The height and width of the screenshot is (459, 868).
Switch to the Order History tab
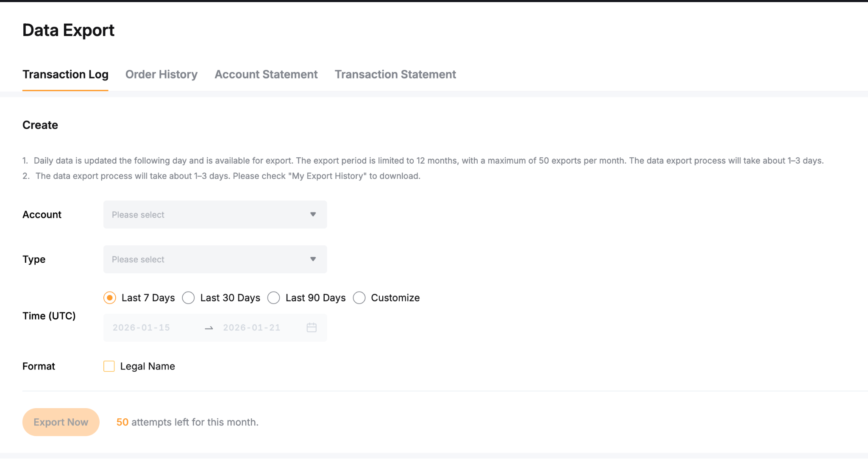point(161,75)
